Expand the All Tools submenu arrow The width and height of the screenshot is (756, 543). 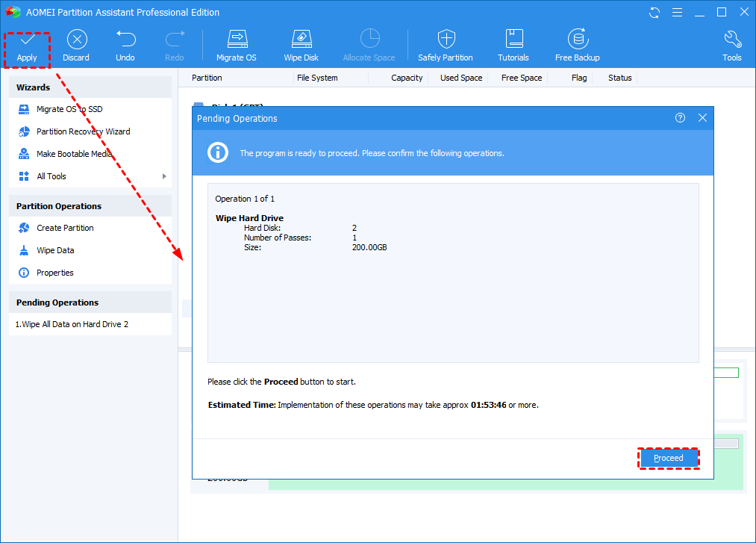pyautogui.click(x=164, y=176)
